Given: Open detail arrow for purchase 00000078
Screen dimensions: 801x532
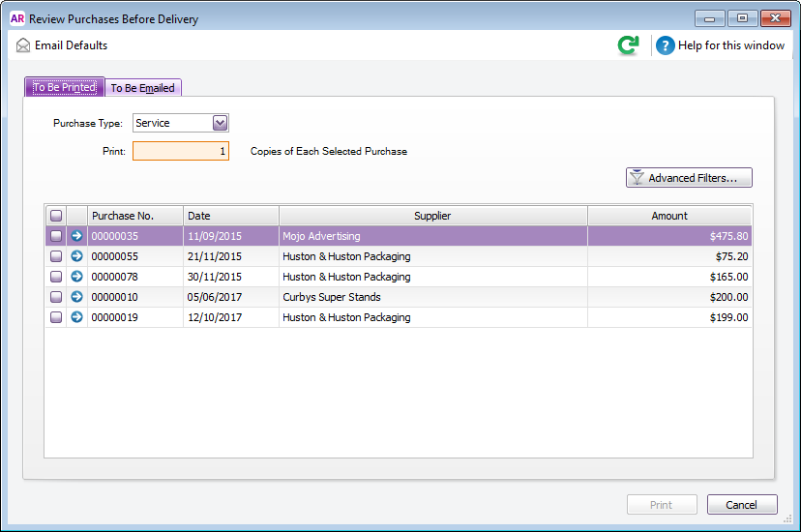Looking at the screenshot, I should coord(76,277).
